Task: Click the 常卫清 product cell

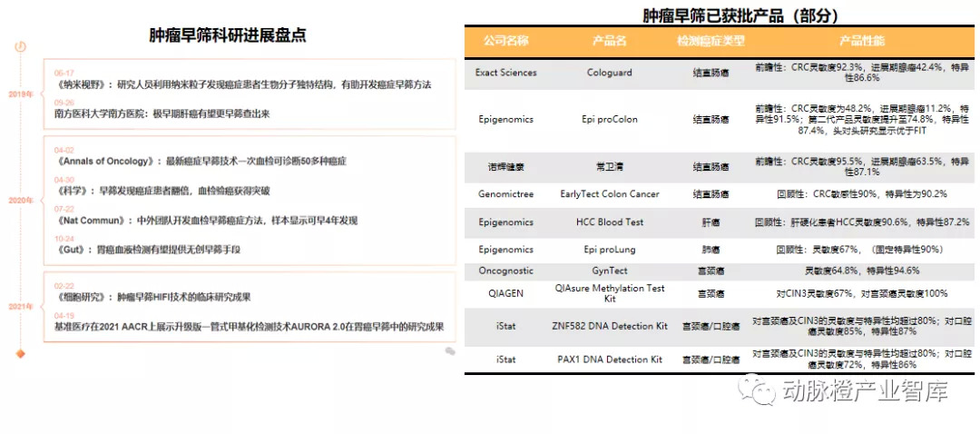Action: pyautogui.click(x=609, y=167)
